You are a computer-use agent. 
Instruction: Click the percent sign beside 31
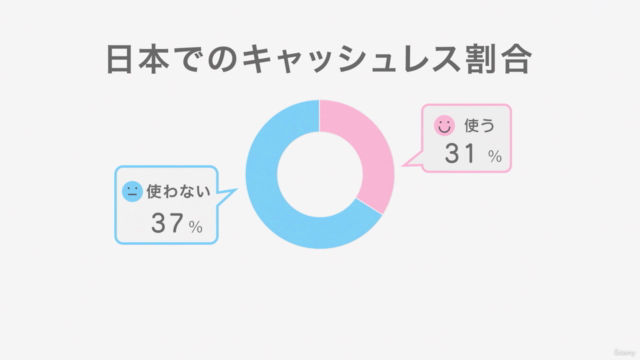click(x=495, y=156)
